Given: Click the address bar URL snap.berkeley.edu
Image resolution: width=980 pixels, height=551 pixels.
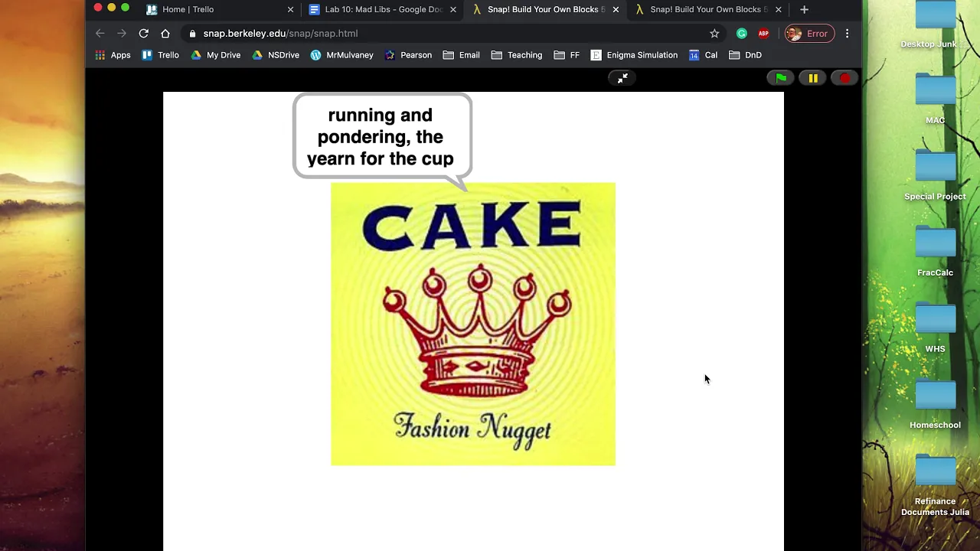Looking at the screenshot, I should coord(280,34).
